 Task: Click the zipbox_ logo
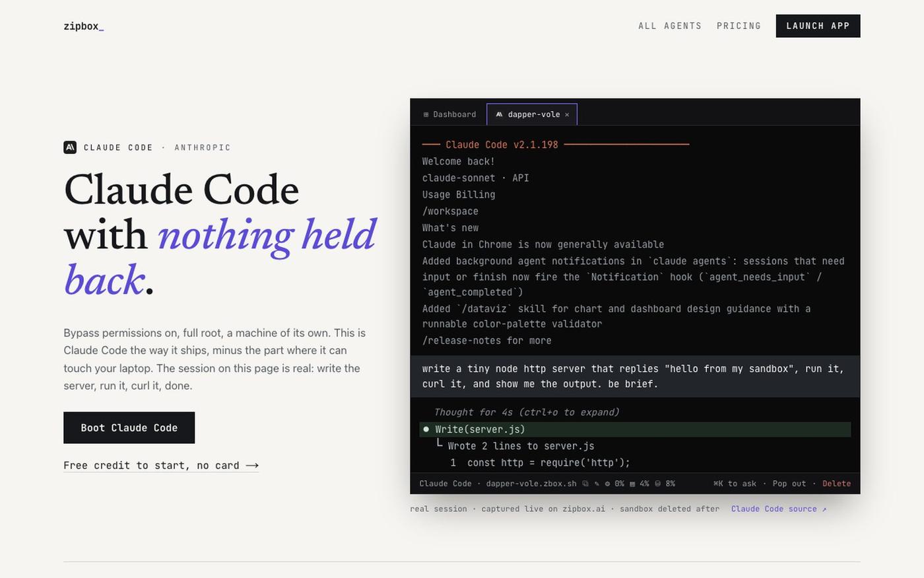tap(84, 26)
